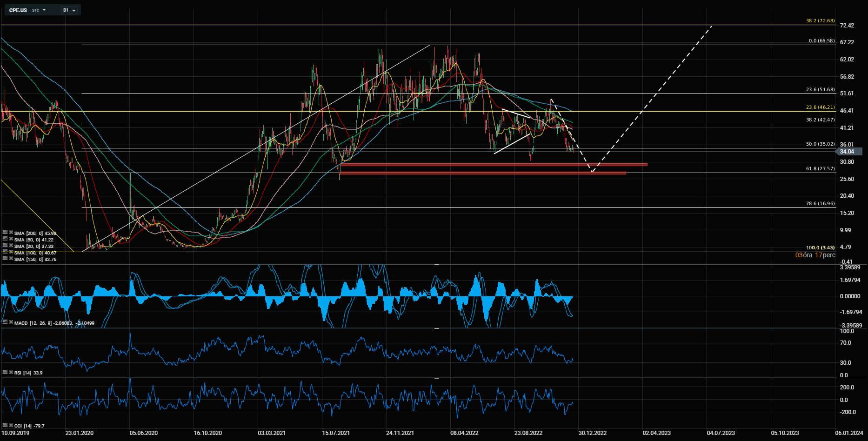Select the 23.6 (51.68) Fibonacci label
The image size is (868, 441).
pyautogui.click(x=821, y=90)
